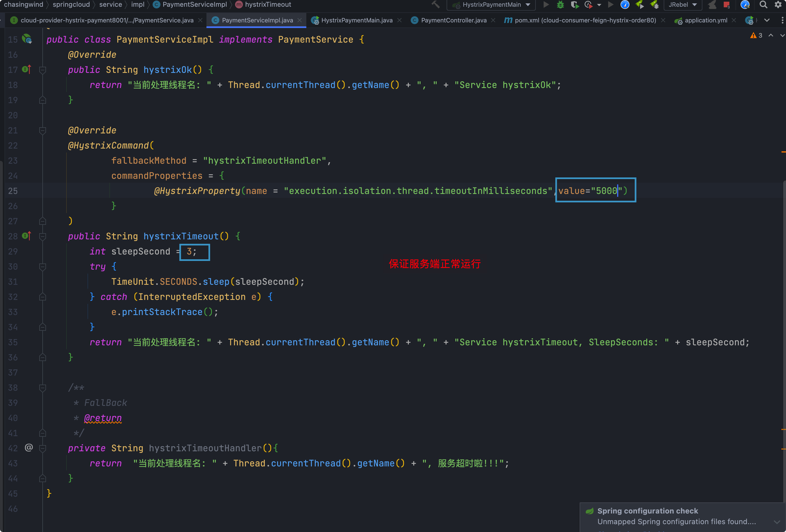The image size is (786, 532).
Task: Open Search Everywhere magnifier icon
Action: pos(763,5)
